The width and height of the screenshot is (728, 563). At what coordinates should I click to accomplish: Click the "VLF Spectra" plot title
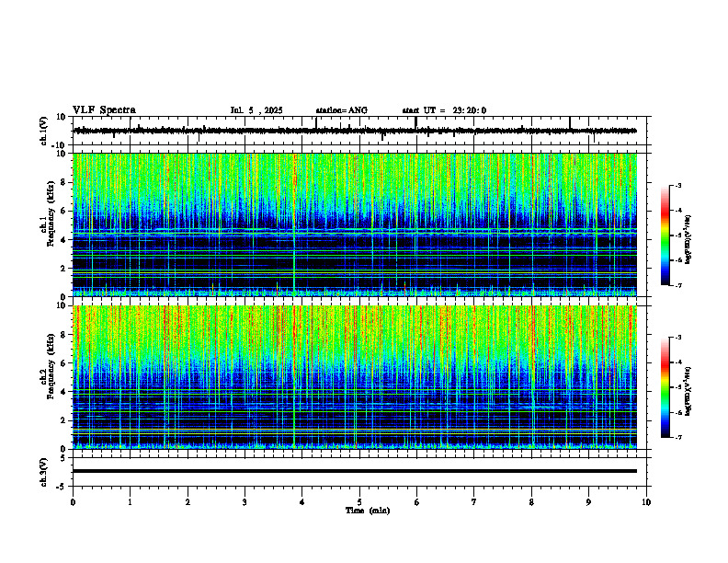[x=104, y=110]
